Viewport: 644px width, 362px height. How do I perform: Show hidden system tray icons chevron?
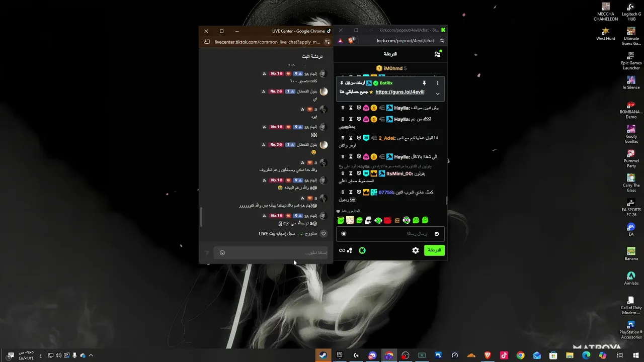coord(91,355)
